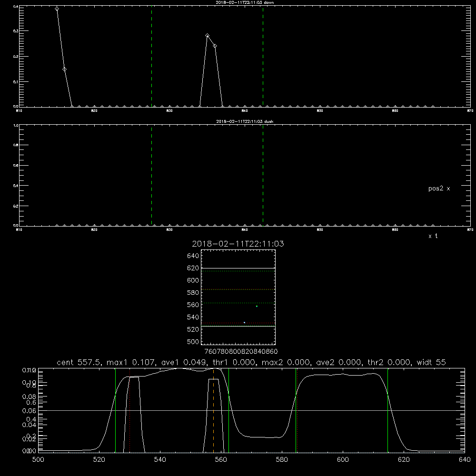Image resolution: width=476 pixels, height=476 pixels.
Task: Click the "540" x-axis label of bottom plot
Action: pos(160,460)
